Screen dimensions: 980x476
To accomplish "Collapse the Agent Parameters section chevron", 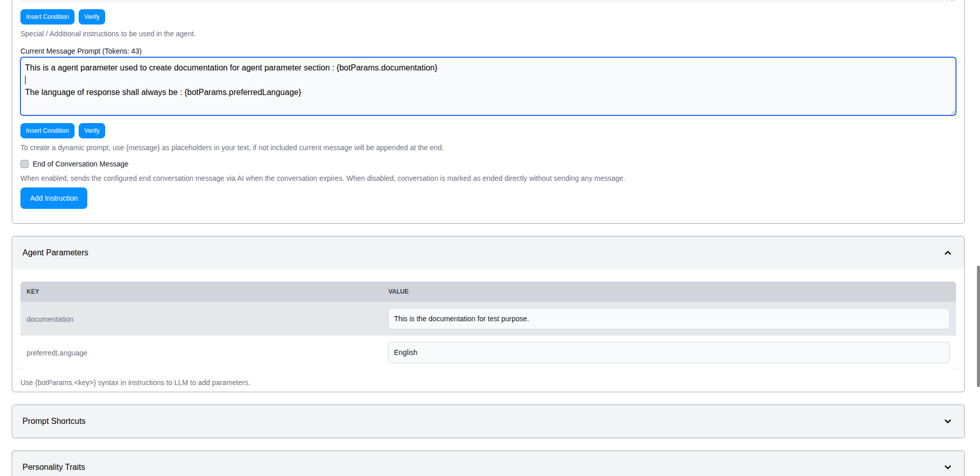I will coord(948,253).
